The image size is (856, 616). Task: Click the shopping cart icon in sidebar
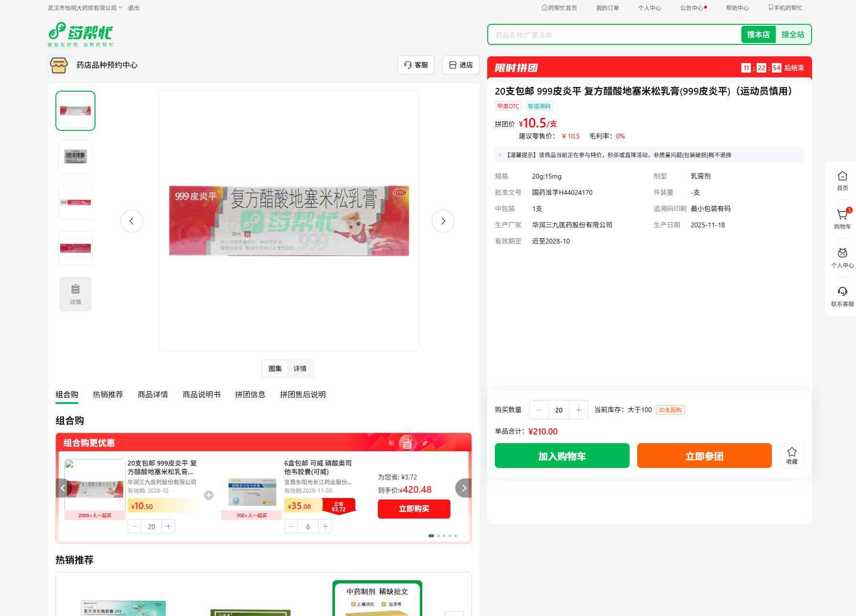click(x=842, y=215)
